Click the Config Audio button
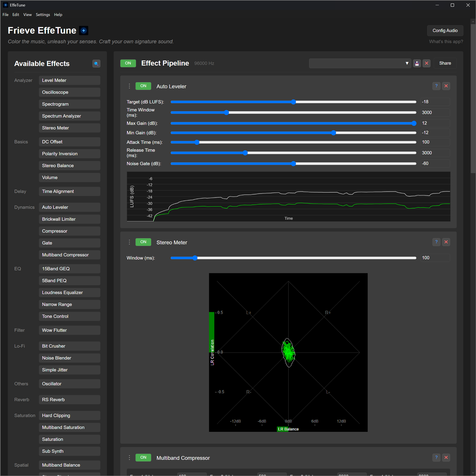This screenshot has height=476, width=476. 445,31
